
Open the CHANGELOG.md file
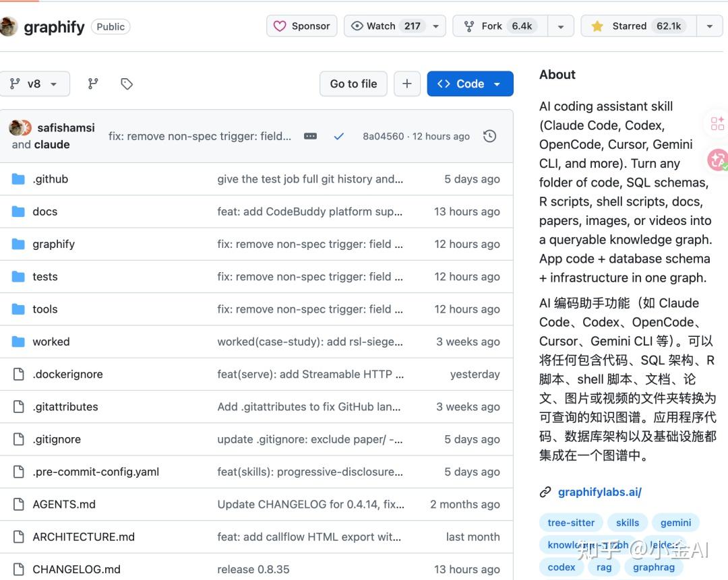coord(77,569)
